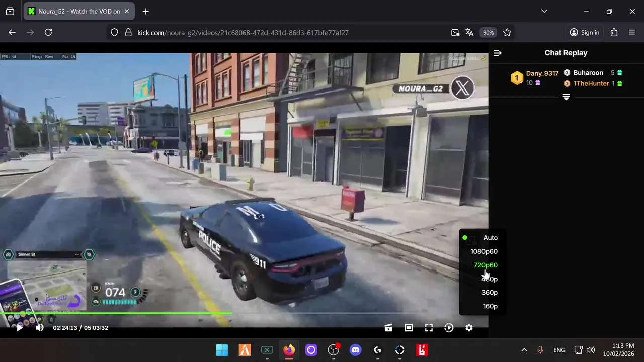Open picture-in-picture from address bar
This screenshot has height=362, width=644.
tap(455, 32)
